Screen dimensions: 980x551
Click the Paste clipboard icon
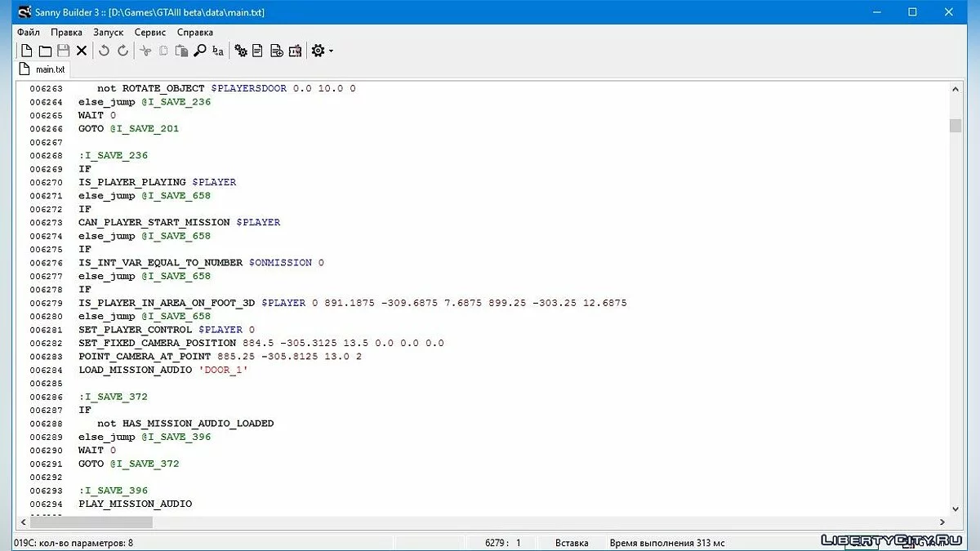181,51
